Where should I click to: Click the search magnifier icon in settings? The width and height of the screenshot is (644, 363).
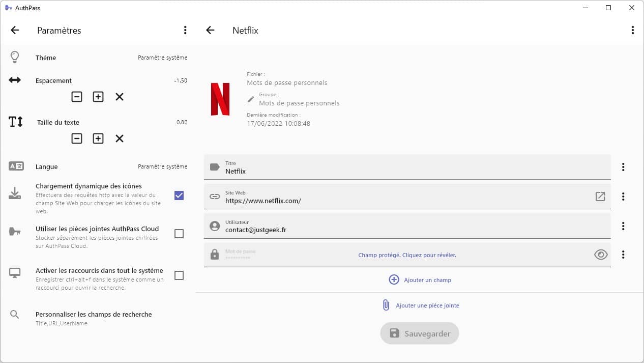coord(15,314)
